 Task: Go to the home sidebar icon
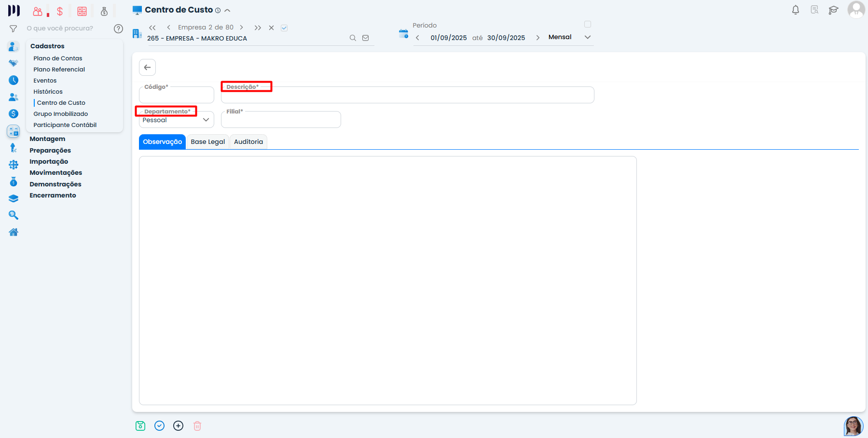[x=14, y=232]
